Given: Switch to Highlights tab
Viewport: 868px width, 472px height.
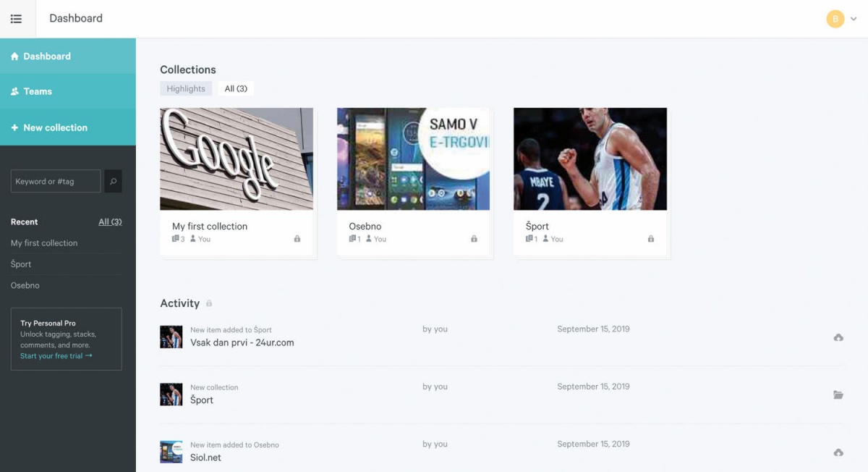Looking at the screenshot, I should point(186,88).
